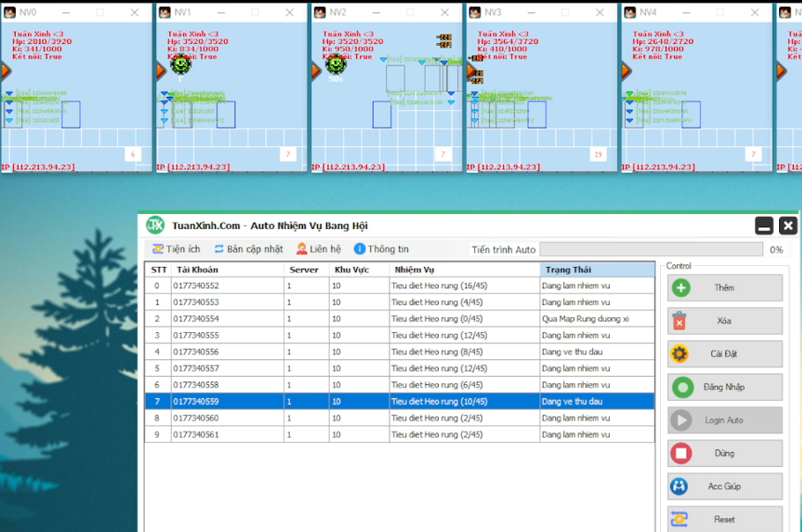Click the TuanXinh TX logo icon

[x=155, y=225]
